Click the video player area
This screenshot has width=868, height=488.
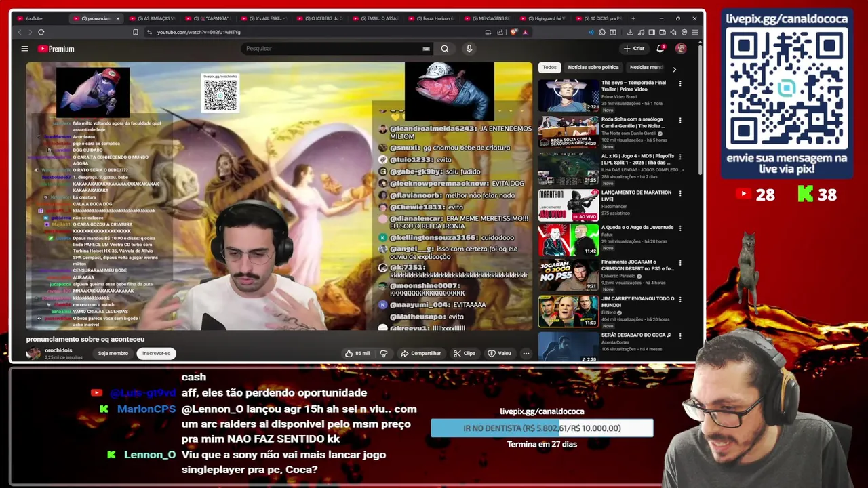pyautogui.click(x=279, y=197)
